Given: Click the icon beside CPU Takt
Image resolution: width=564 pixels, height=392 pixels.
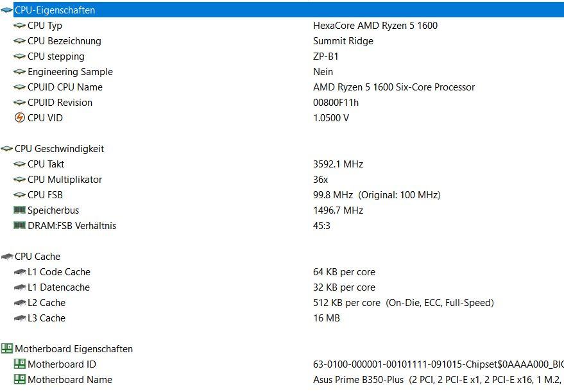Looking at the screenshot, I should 19,164.
